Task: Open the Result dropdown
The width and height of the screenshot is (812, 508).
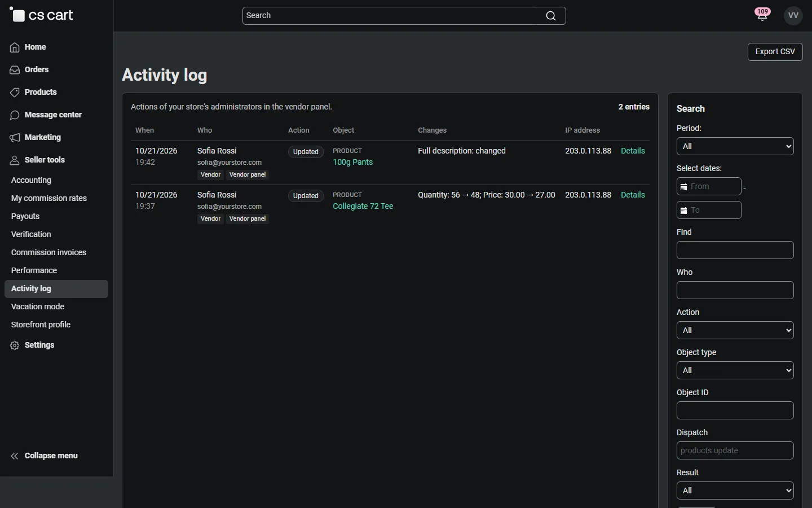Action: point(735,491)
